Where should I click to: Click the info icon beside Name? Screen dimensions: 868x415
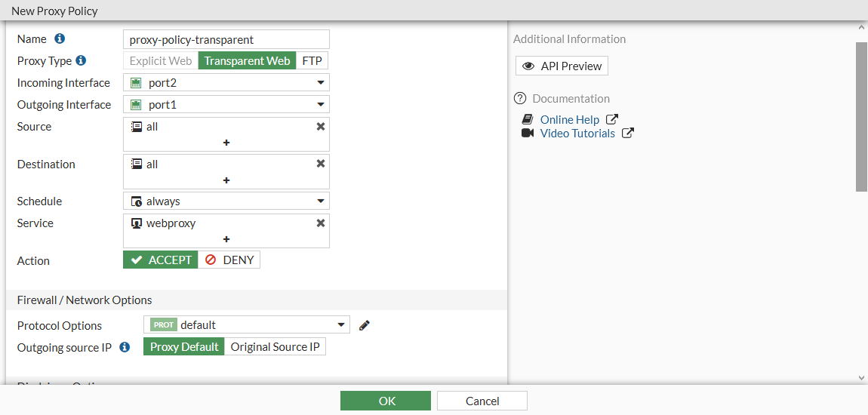click(60, 38)
